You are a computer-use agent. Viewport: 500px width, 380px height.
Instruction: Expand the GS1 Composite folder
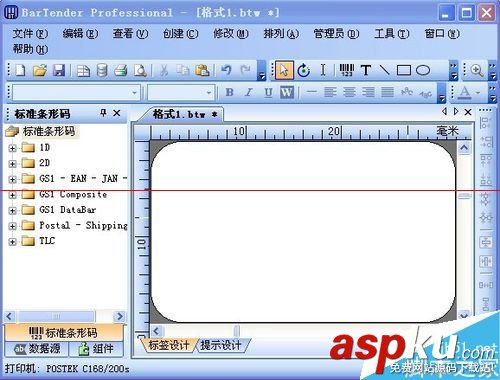tap(12, 195)
